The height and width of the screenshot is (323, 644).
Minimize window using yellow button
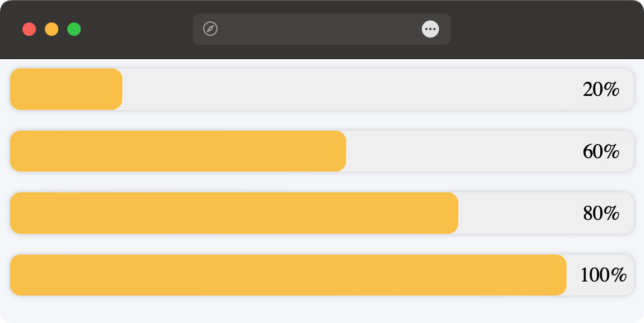coord(52,29)
